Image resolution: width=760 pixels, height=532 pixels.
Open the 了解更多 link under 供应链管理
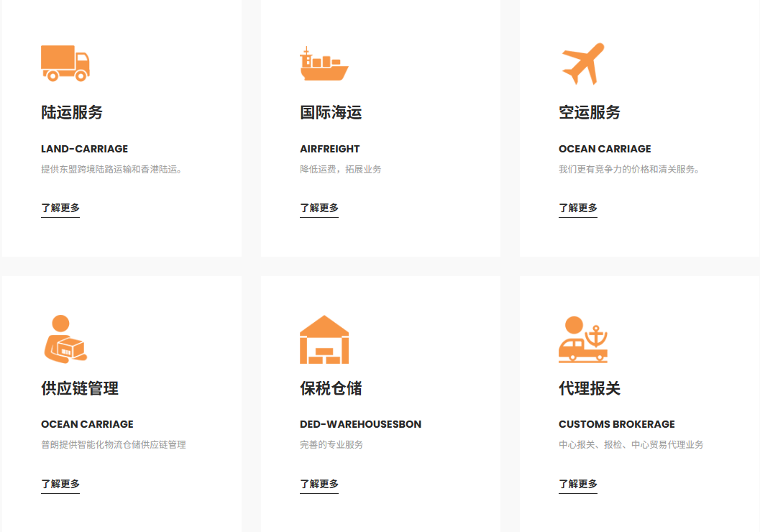click(x=60, y=484)
